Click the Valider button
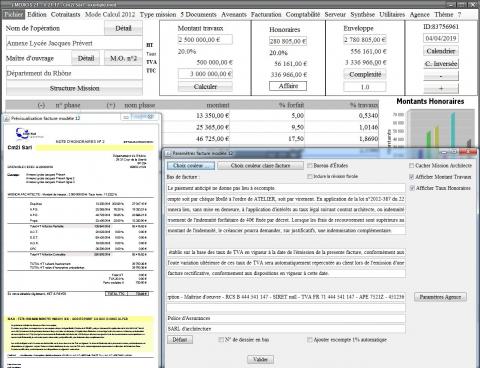 (260, 360)
